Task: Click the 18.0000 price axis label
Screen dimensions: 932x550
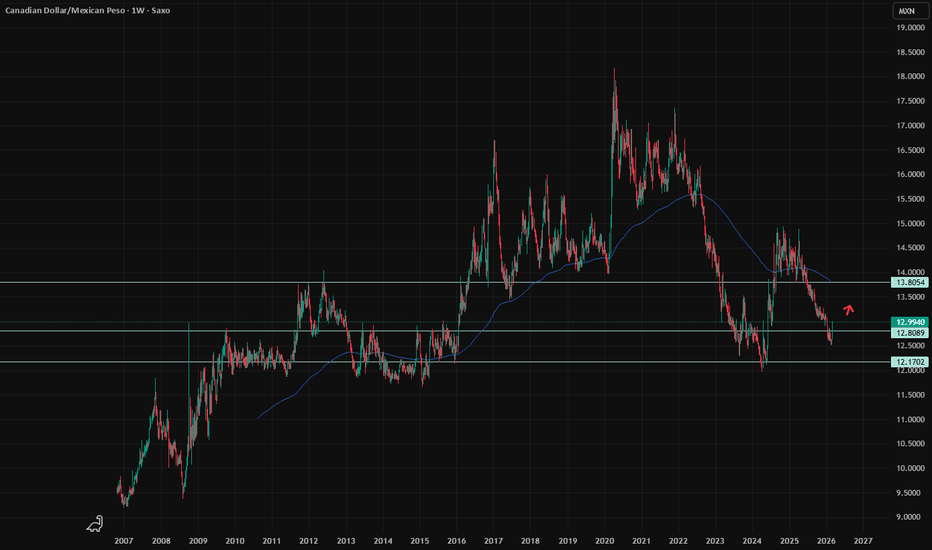Action: (910, 76)
